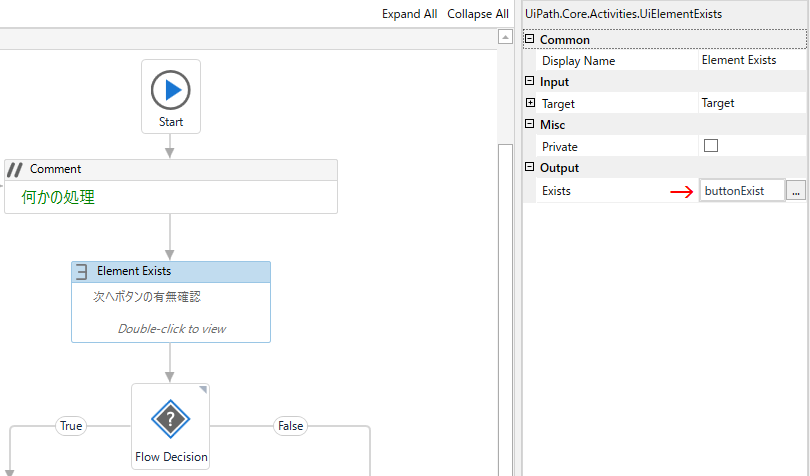Click the designer scrollbar up arrow

pyautogui.click(x=505, y=37)
